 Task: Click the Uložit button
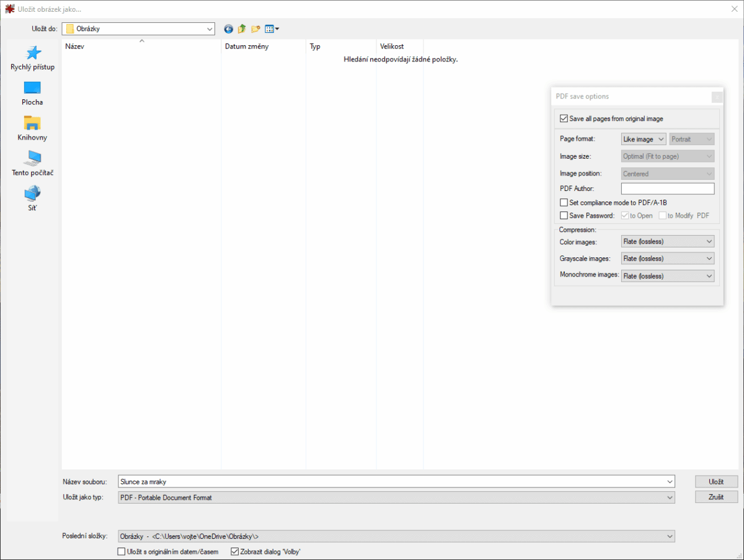tap(716, 481)
